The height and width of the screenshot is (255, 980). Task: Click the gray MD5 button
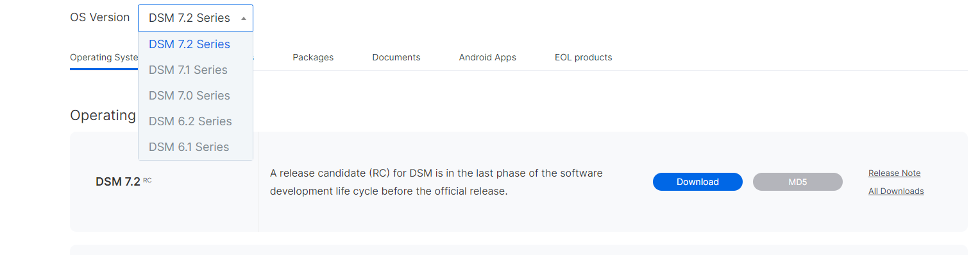798,182
